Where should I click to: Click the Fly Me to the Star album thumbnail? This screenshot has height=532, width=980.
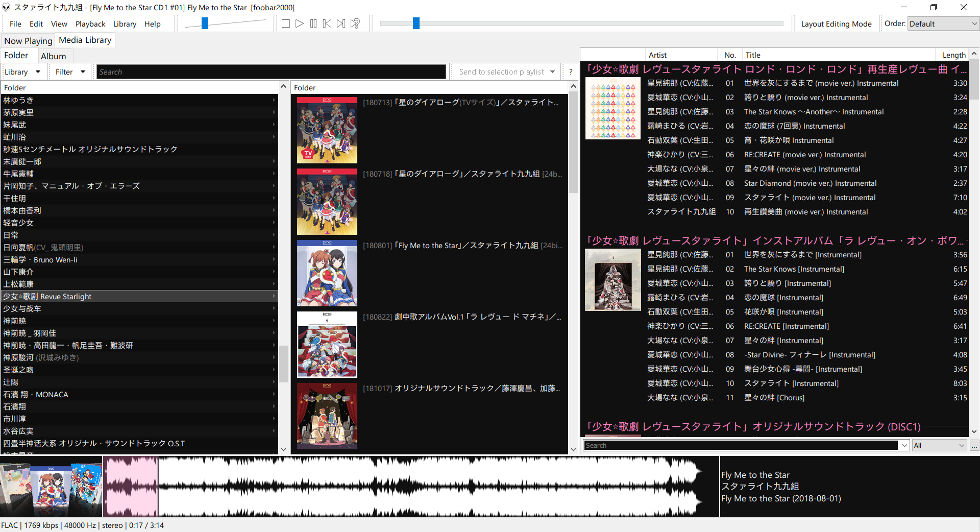click(x=327, y=273)
